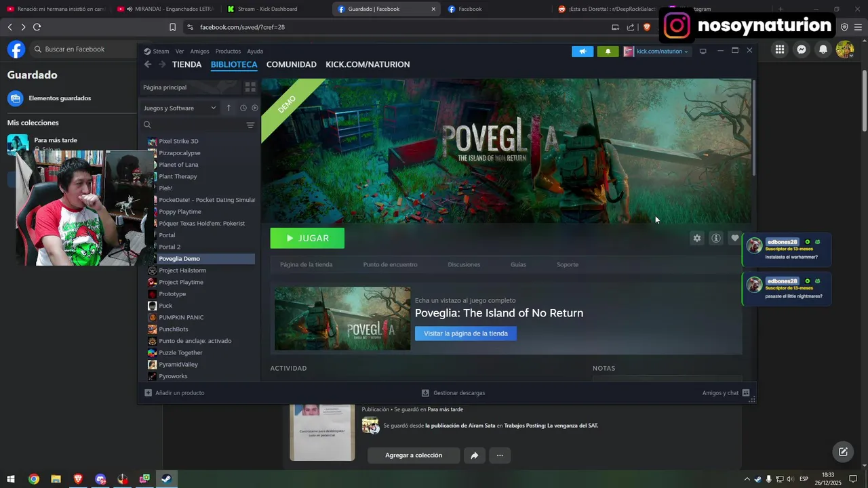Open the COMUNIDAD section in Steam
The image size is (868, 488).
click(292, 64)
